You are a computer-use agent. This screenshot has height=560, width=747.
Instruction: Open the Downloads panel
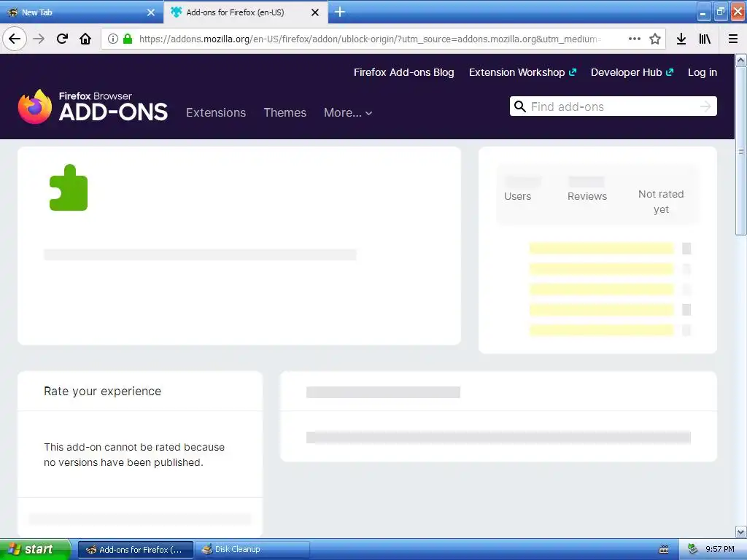coord(681,39)
